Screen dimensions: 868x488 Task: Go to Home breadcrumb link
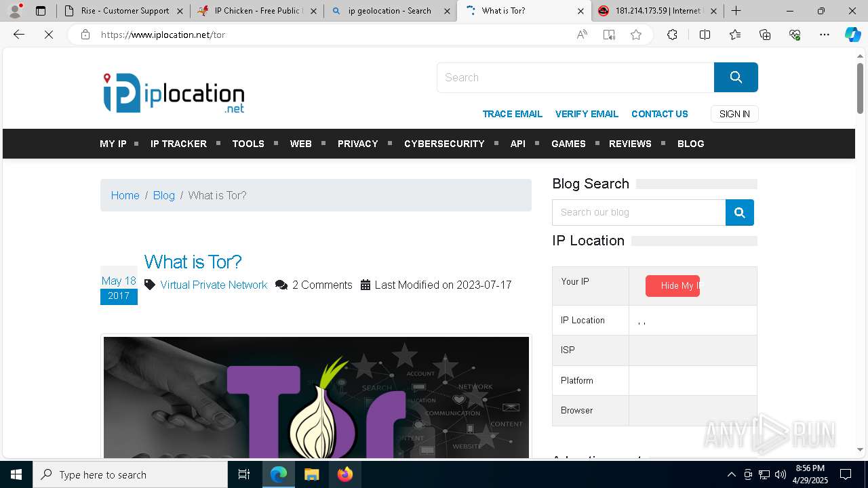click(x=125, y=195)
